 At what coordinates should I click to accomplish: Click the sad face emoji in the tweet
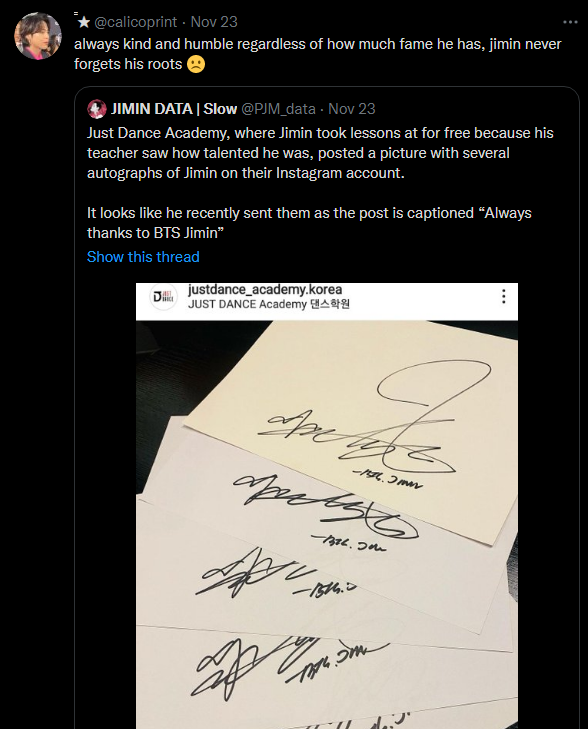click(196, 64)
